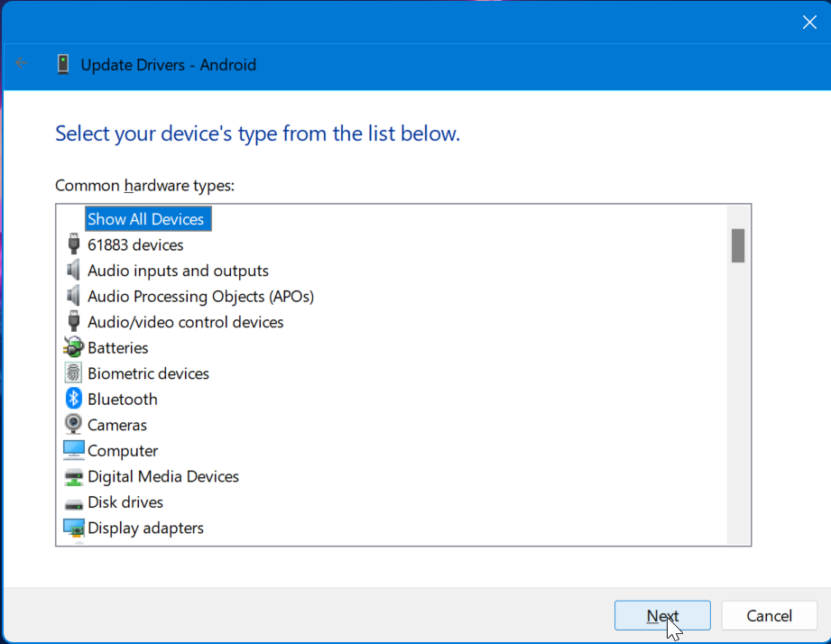Click the Cancel button
Viewport: 831px width, 644px height.
[769, 615]
